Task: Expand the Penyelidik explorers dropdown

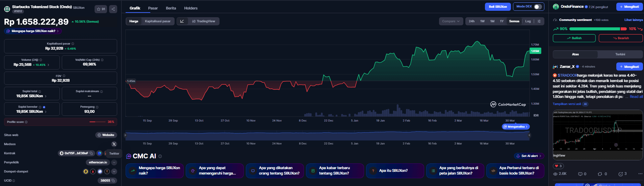Action: click(x=114, y=162)
